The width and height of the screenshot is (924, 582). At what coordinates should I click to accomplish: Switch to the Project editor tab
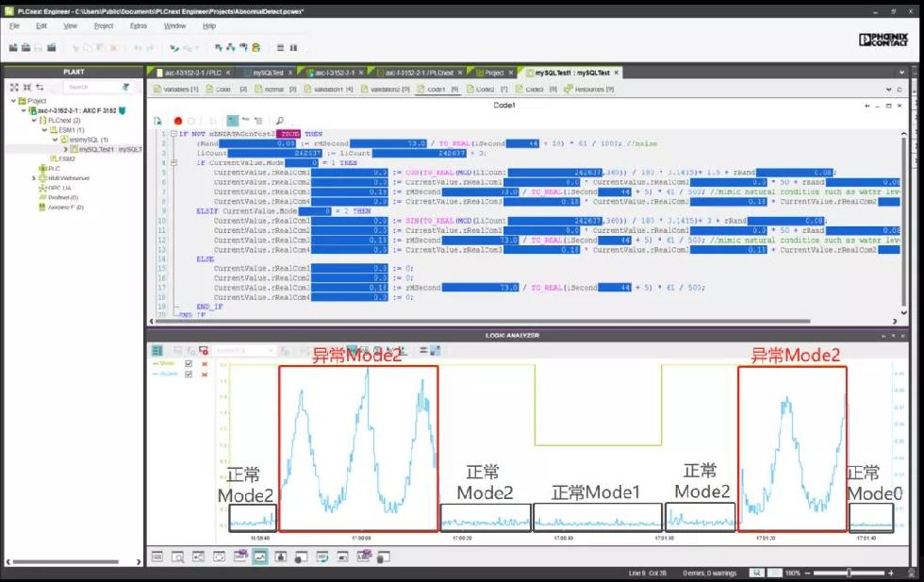[494, 73]
